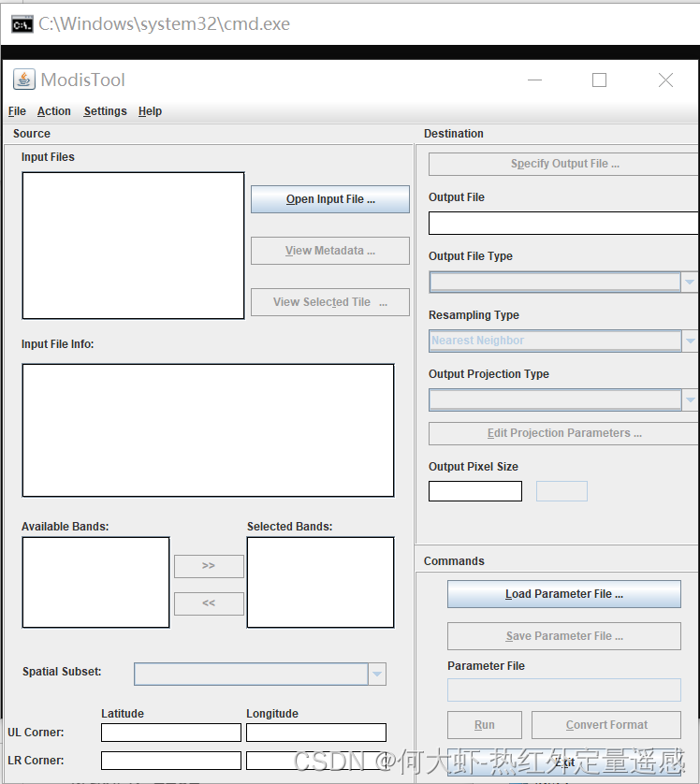Open the File menu
The image size is (700, 784).
click(17, 111)
